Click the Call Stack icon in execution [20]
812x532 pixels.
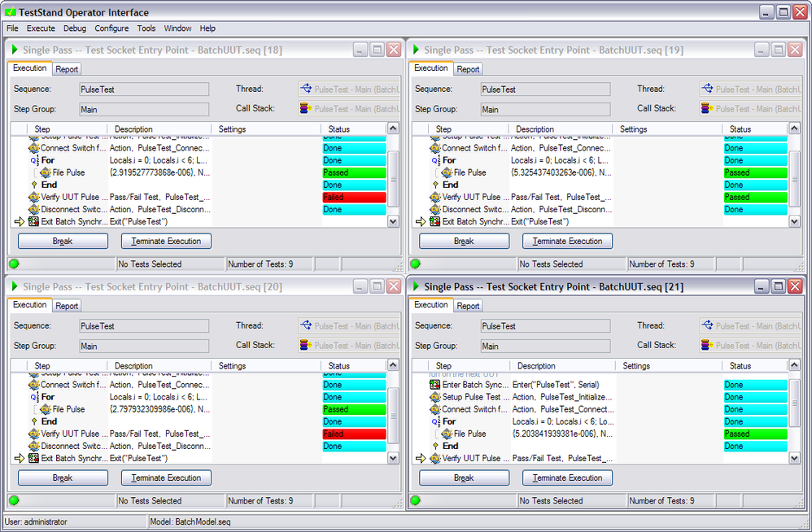click(305, 346)
